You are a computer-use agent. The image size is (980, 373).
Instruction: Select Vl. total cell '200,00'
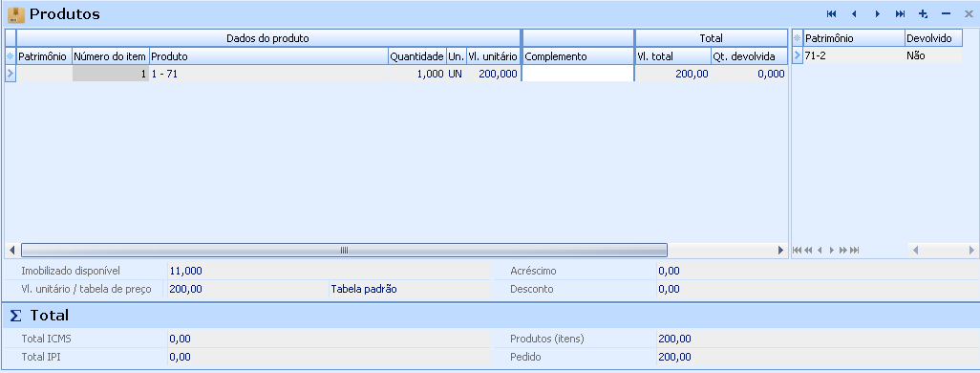click(x=673, y=74)
